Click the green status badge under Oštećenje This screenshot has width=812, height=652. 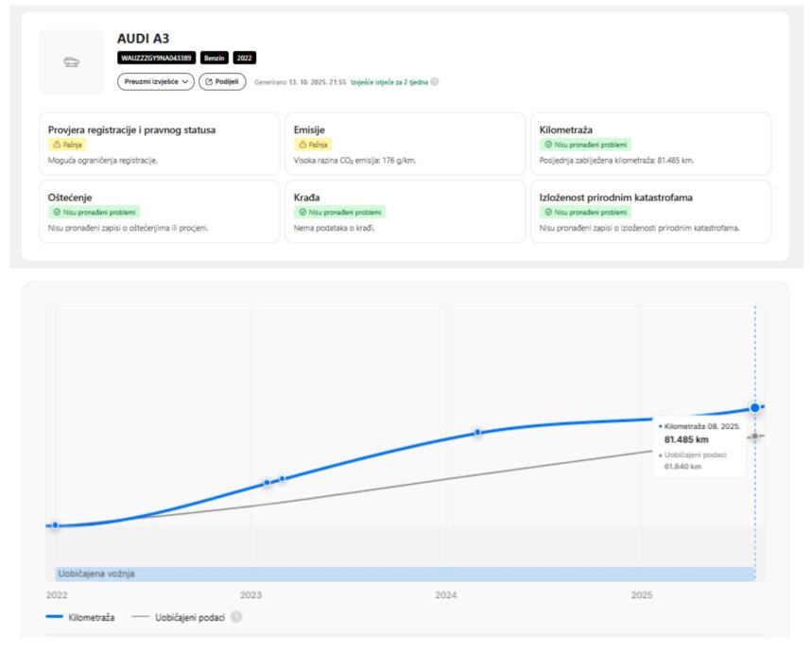pyautogui.click(x=94, y=213)
